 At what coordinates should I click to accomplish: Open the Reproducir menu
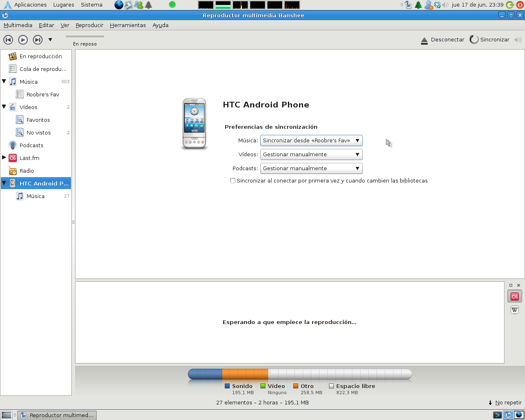click(89, 25)
